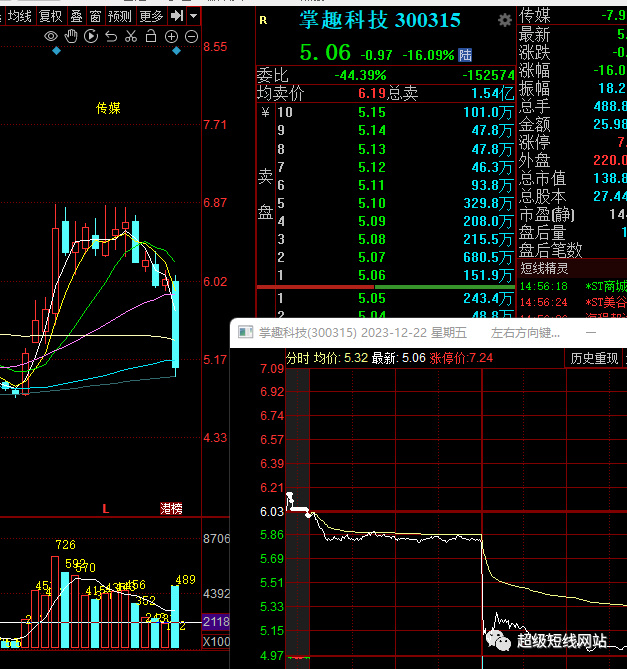Viewport: 627px width, 669px height.
Task: Click the 总卖 1.54亿 value
Action: click(x=493, y=93)
